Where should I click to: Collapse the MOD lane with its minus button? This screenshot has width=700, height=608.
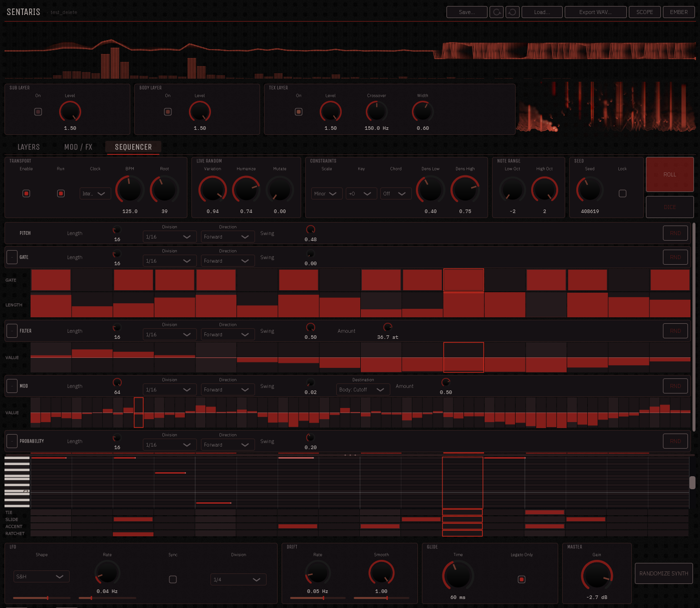(12, 386)
